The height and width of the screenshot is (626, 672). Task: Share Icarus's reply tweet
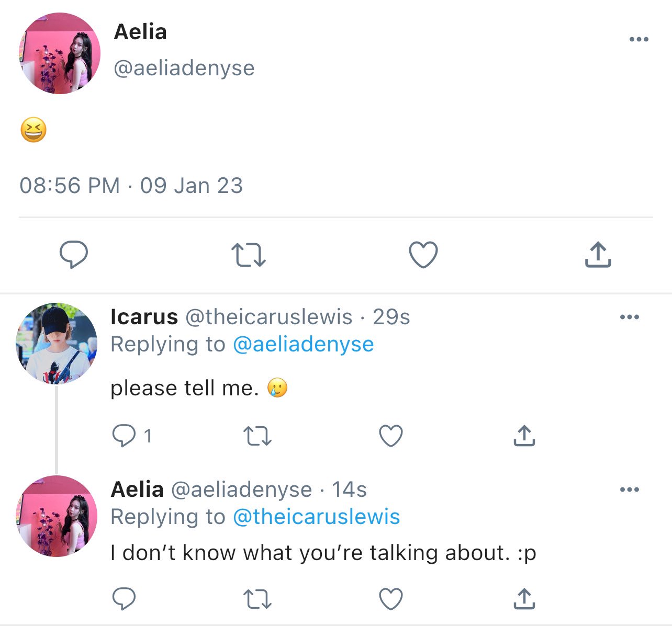pyautogui.click(x=524, y=435)
